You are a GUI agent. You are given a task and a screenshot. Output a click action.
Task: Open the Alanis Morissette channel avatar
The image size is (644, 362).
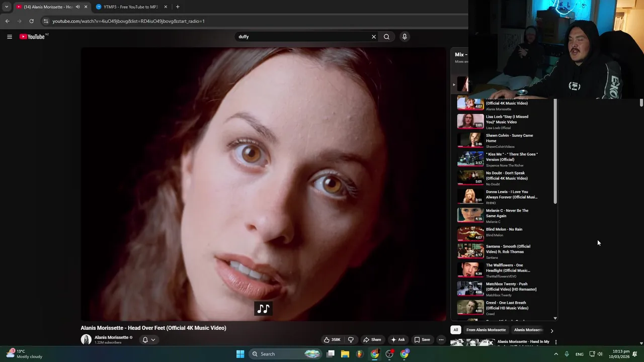click(x=86, y=340)
